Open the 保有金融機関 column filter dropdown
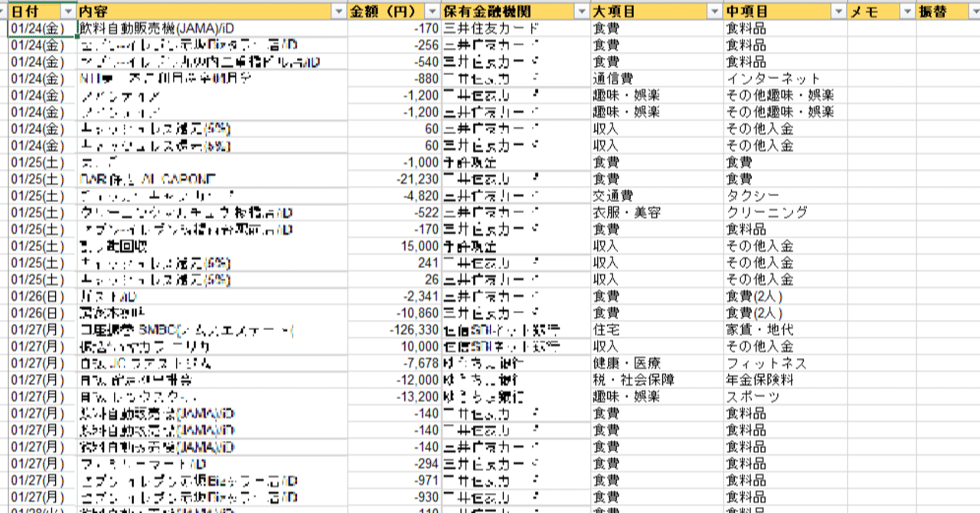 pyautogui.click(x=582, y=12)
